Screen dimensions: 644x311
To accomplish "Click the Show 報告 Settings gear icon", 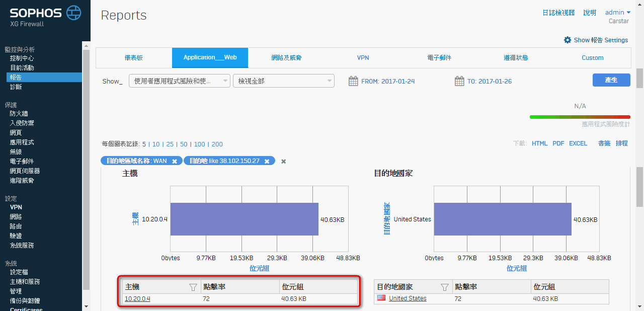I will pos(568,40).
